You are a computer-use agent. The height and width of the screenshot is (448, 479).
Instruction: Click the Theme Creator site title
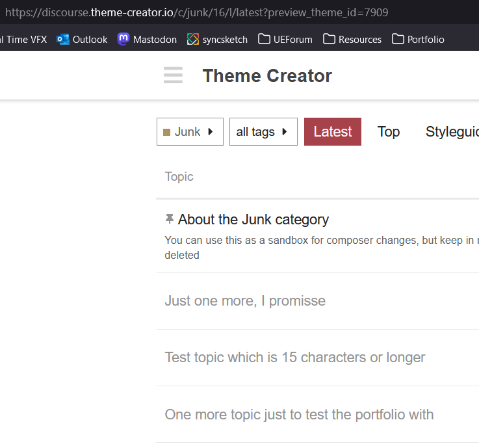267,75
